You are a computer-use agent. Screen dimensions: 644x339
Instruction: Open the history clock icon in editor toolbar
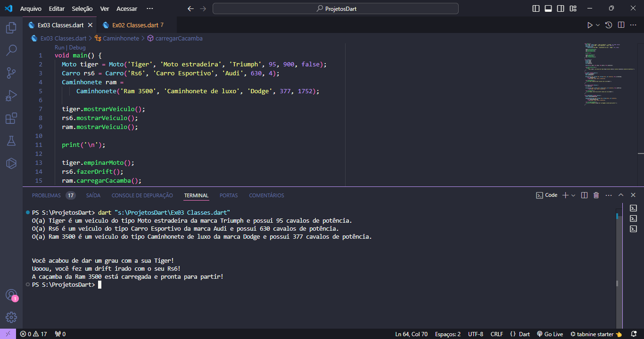pyautogui.click(x=609, y=25)
